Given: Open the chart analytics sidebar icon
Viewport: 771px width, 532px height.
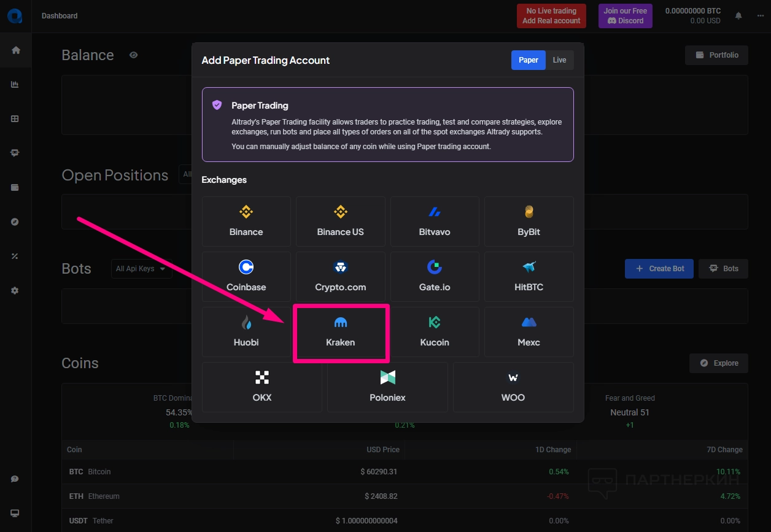Looking at the screenshot, I should pyautogui.click(x=15, y=85).
